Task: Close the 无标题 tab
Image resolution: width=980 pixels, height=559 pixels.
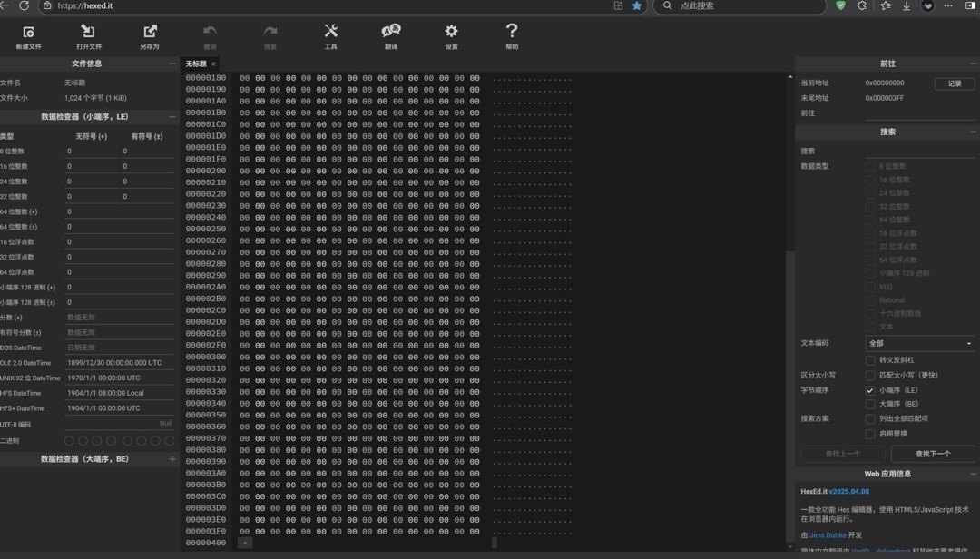Action: pos(213,64)
